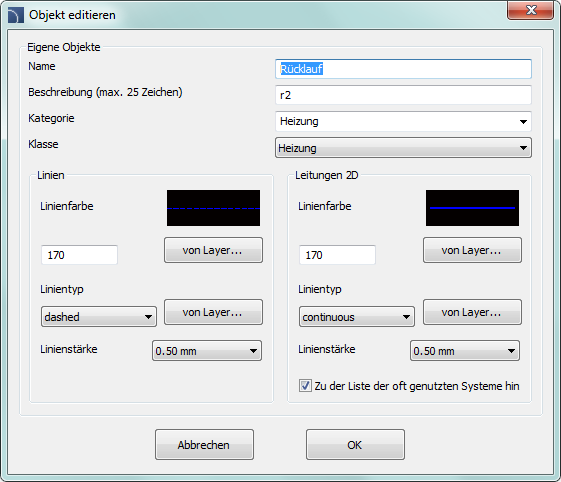
Task: Open the Linientyp dropdown showing continuous
Action: [357, 316]
